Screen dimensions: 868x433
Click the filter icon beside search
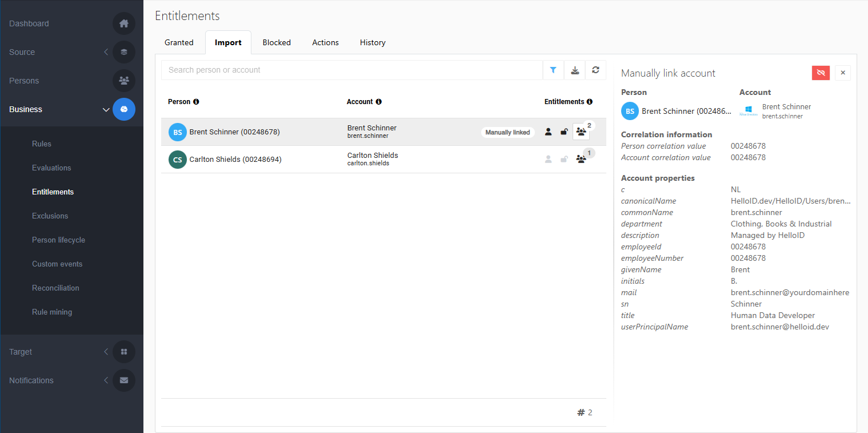[x=553, y=70]
